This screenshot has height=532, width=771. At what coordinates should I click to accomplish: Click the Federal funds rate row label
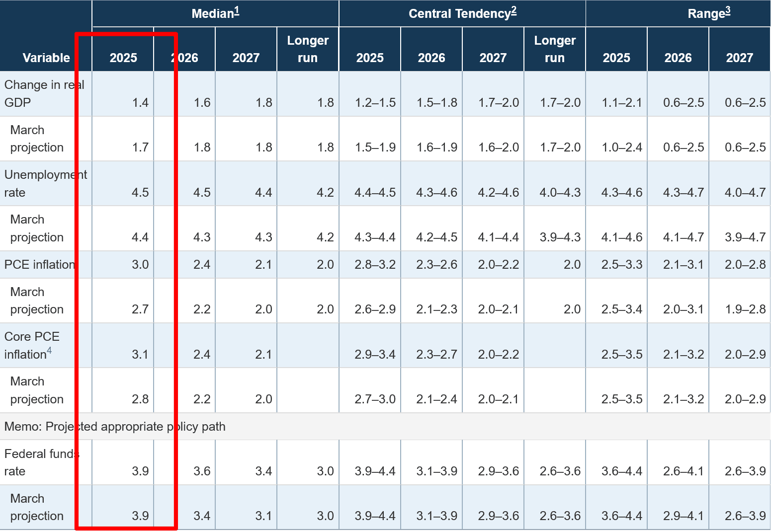coord(40,462)
